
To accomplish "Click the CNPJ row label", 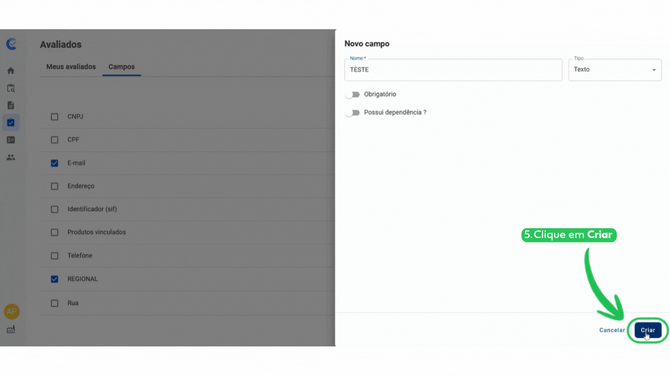I will point(75,116).
